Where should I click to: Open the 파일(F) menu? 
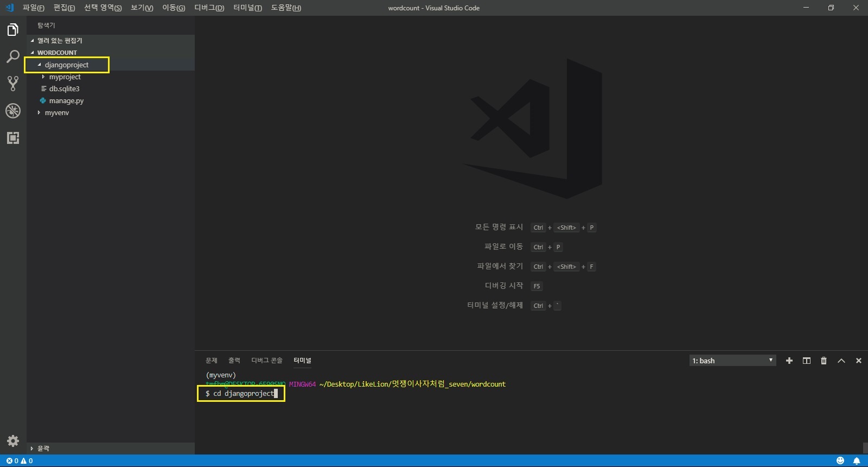point(34,8)
